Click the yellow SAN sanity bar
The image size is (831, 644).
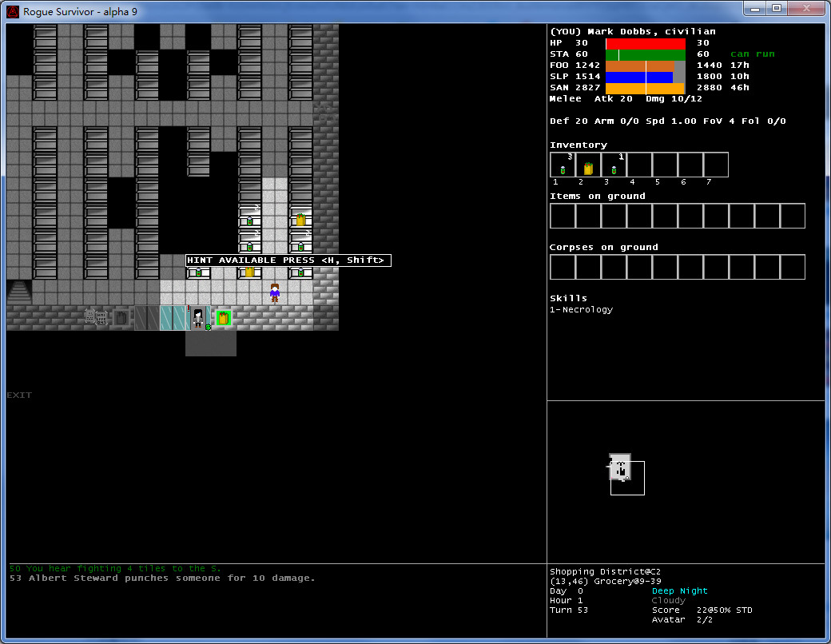(646, 87)
